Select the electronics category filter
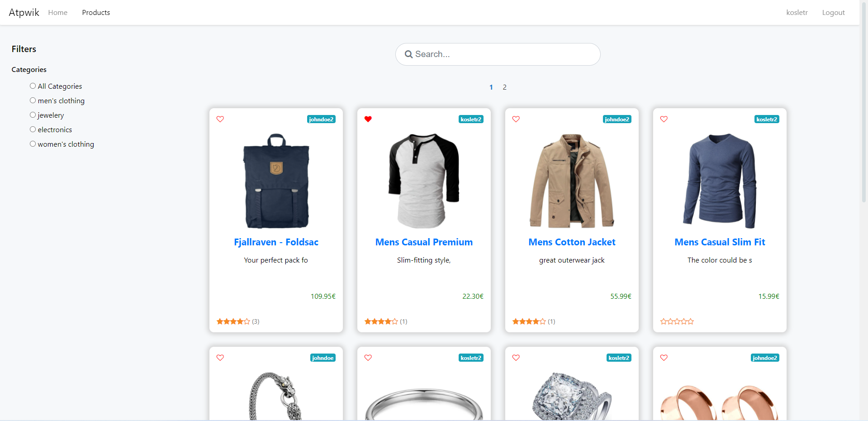This screenshot has height=421, width=868. click(33, 129)
